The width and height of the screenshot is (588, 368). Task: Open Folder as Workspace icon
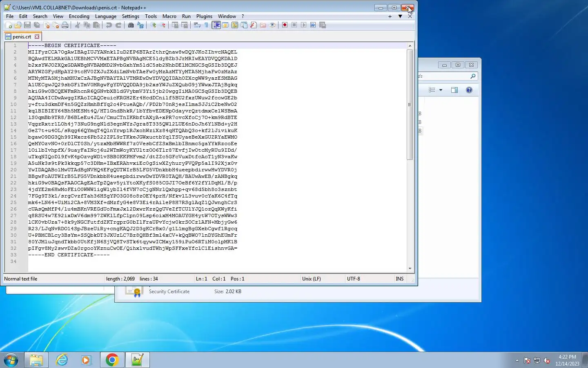pos(263,25)
